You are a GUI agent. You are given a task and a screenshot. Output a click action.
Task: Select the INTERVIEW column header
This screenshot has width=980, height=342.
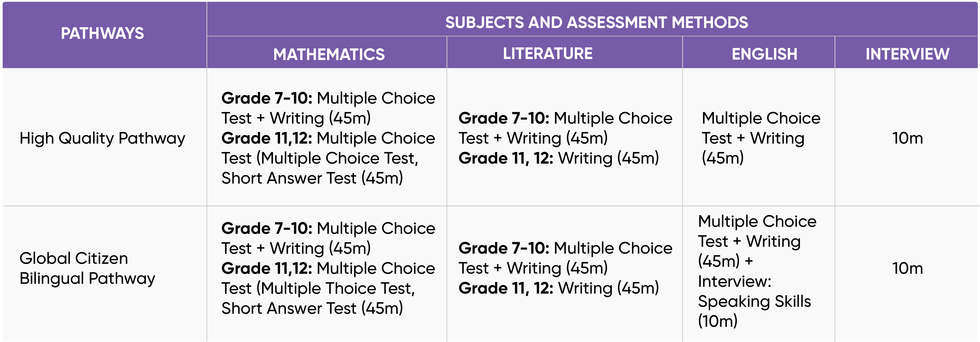coord(907,54)
